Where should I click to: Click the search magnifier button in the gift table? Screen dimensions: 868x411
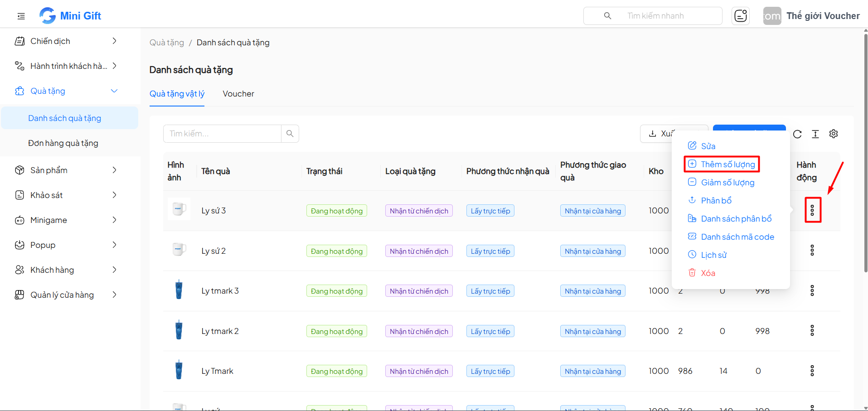coord(290,134)
